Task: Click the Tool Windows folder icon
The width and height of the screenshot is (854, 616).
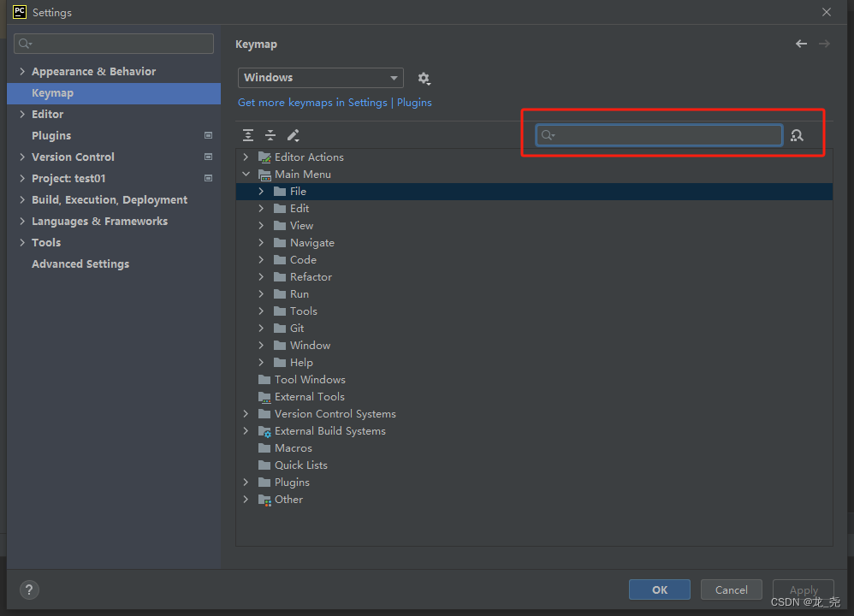Action: click(264, 380)
